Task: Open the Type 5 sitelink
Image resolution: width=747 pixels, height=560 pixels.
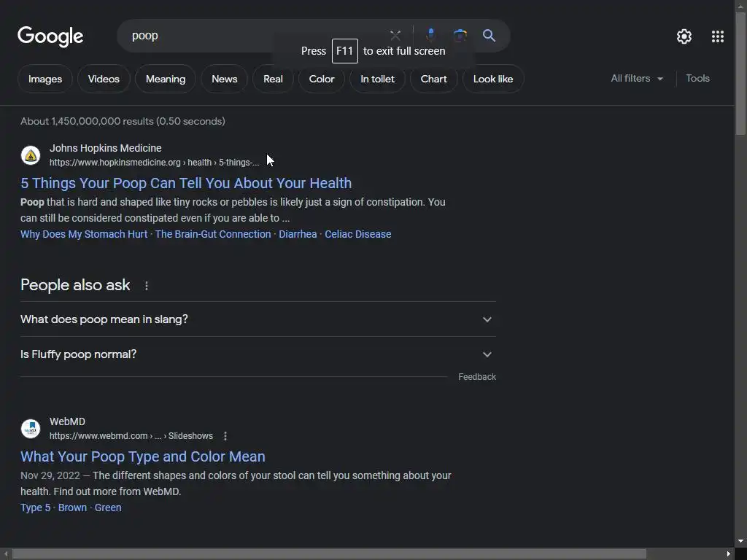Action: click(35, 507)
